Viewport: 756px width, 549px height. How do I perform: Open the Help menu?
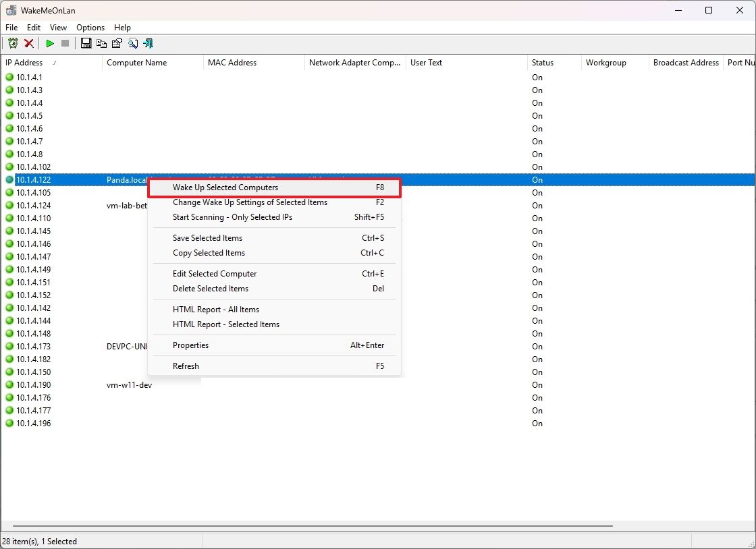122,28
